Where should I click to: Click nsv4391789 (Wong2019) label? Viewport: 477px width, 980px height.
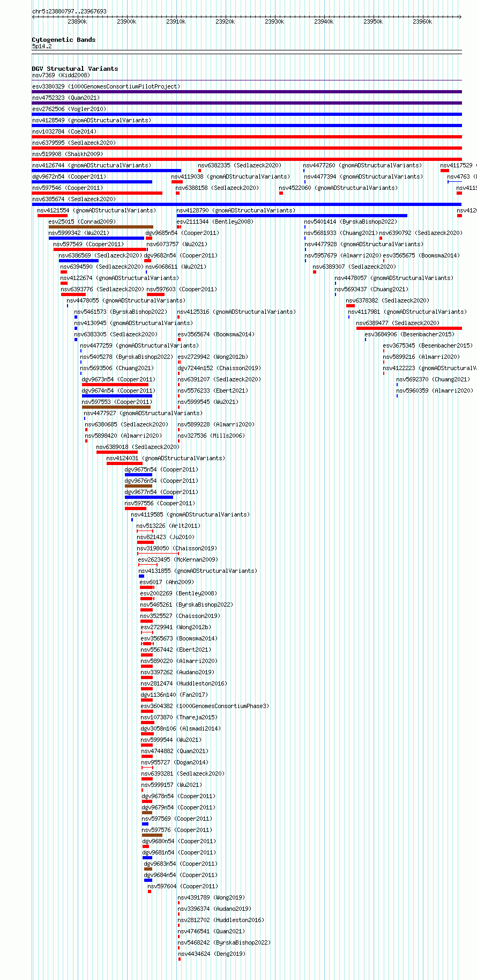pos(211,897)
